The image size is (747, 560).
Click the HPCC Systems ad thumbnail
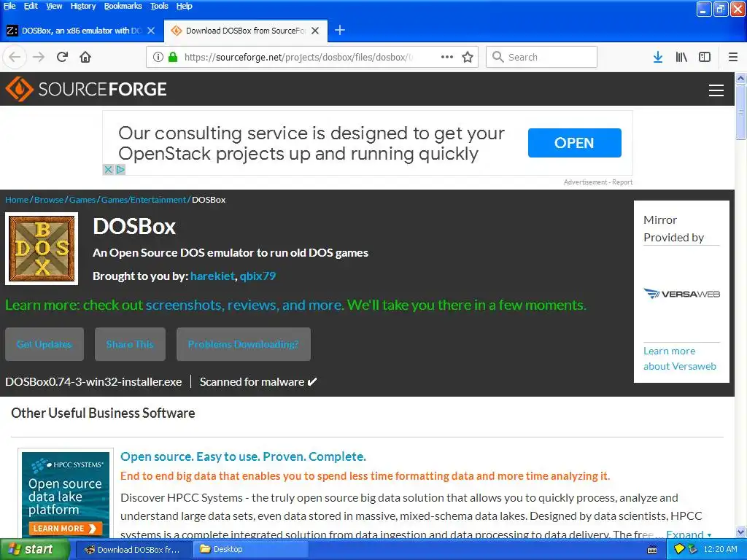tap(66, 494)
